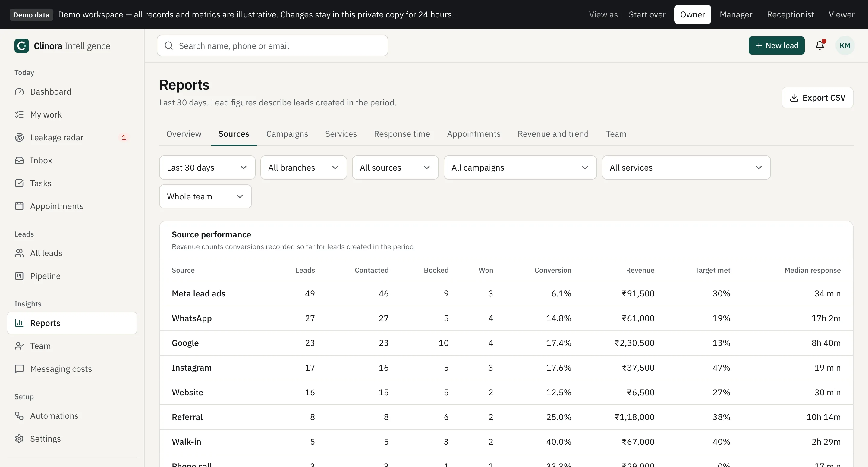Export report with Export CSV
This screenshot has height=467, width=868.
pos(817,98)
